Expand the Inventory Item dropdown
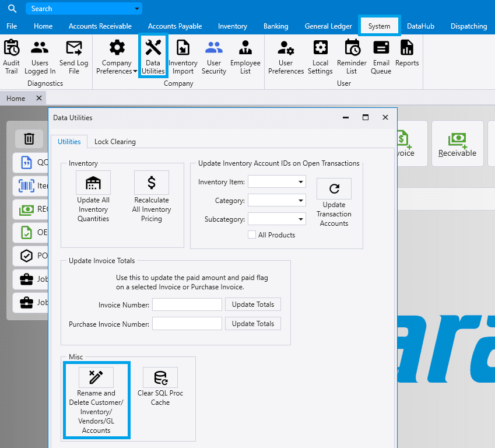Viewport: 495px width, 448px height. pyautogui.click(x=301, y=181)
